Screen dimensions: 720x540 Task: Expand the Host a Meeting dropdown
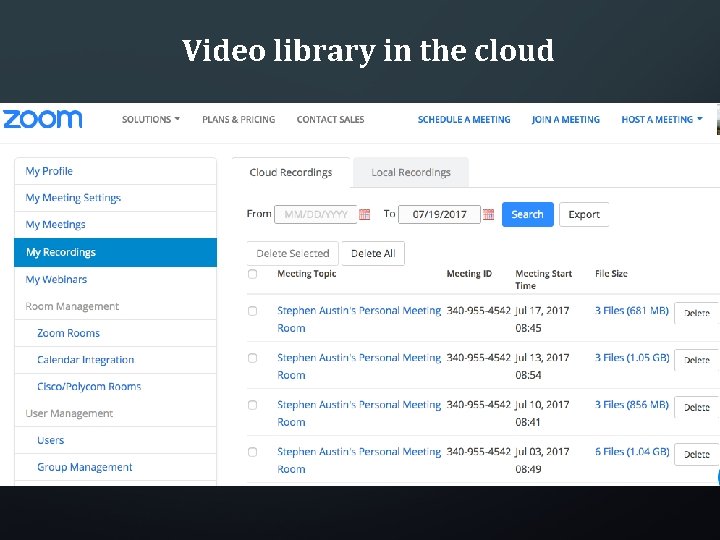[x=662, y=119]
